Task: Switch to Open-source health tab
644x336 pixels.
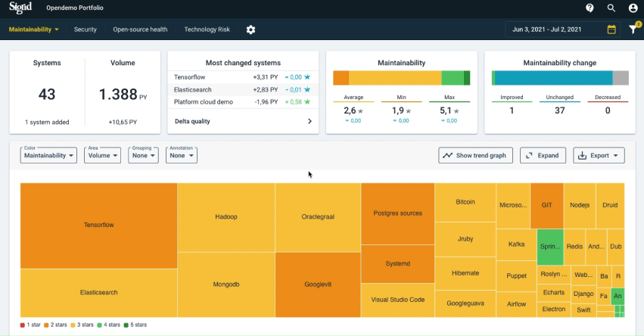Action: coord(140,30)
